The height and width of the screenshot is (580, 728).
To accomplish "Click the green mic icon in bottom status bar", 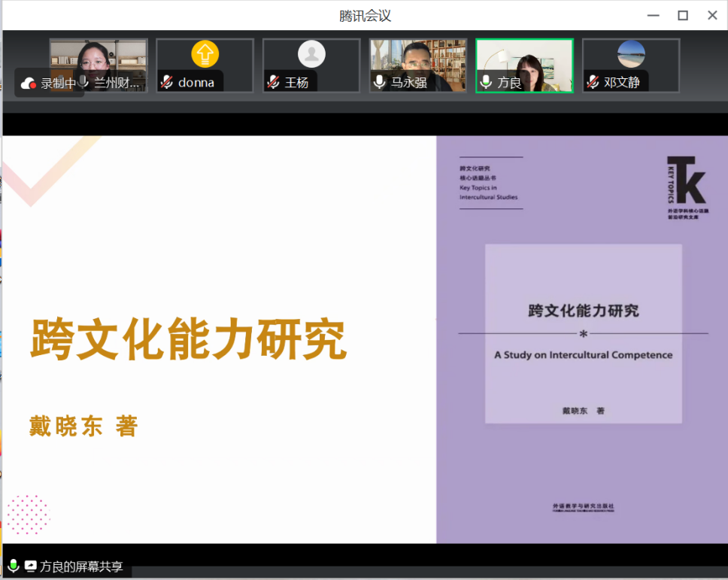I will pos(14,566).
